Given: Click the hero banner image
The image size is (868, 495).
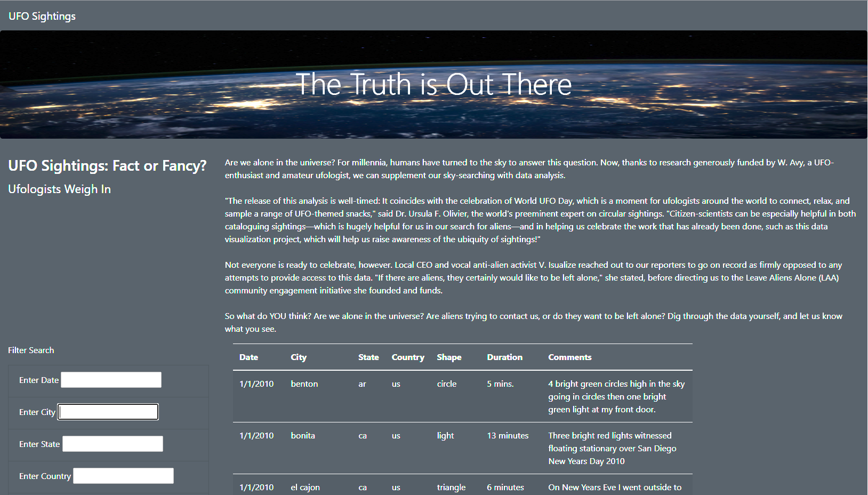Looking at the screenshot, I should tap(434, 84).
